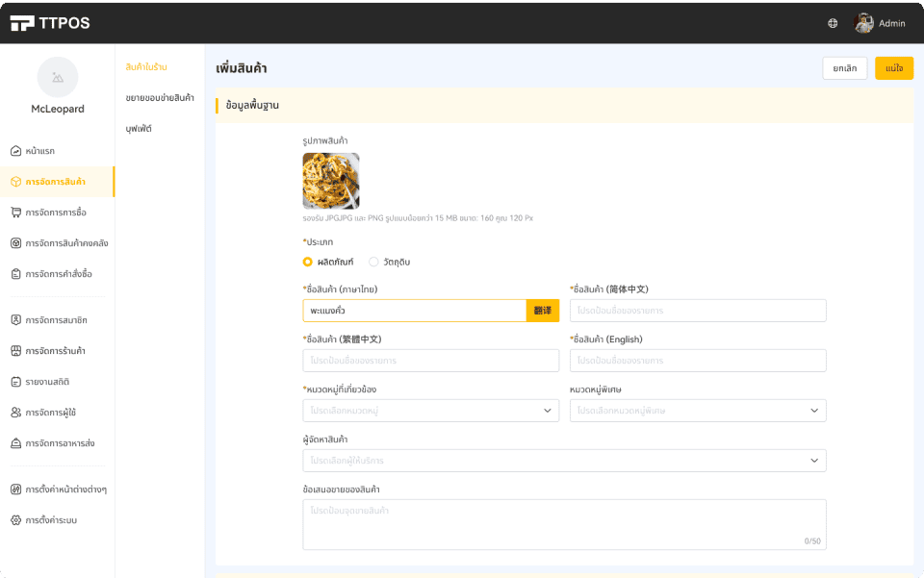Focus the 简体中文 product name field
Viewport: 924px width, 578px height.
click(x=698, y=311)
